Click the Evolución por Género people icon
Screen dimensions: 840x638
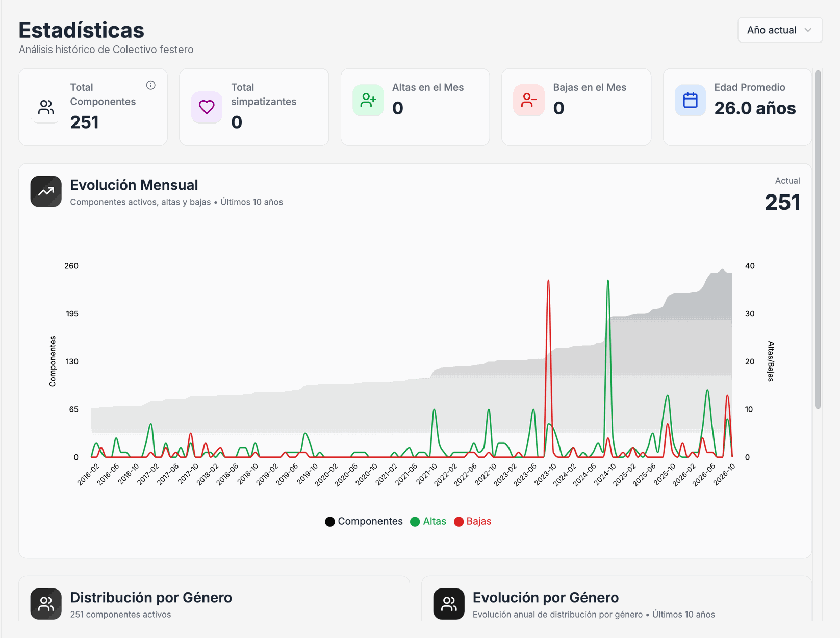(x=449, y=604)
